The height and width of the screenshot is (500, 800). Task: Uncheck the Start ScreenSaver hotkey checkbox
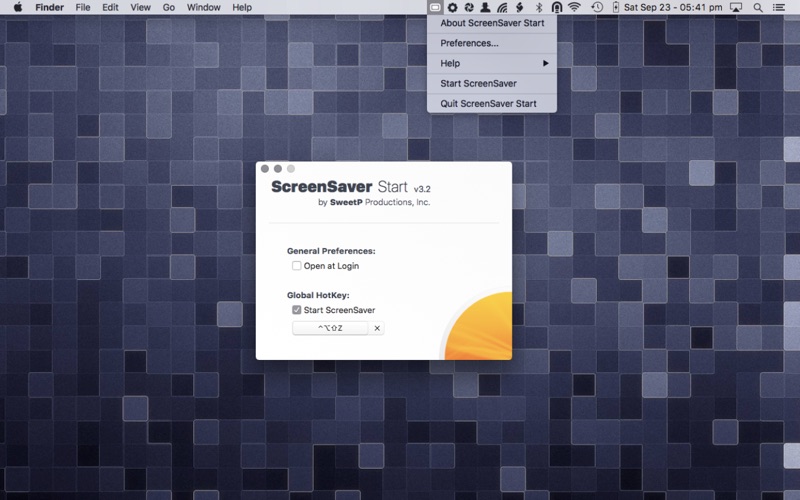click(x=297, y=310)
